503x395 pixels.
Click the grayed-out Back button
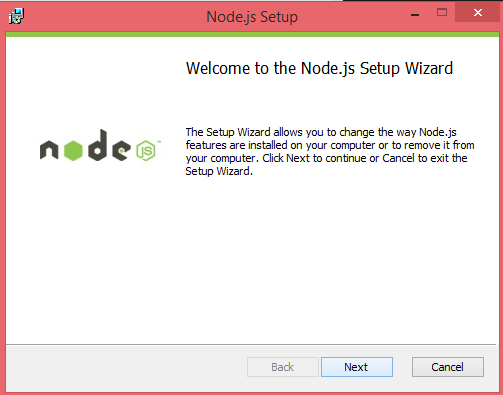click(283, 367)
